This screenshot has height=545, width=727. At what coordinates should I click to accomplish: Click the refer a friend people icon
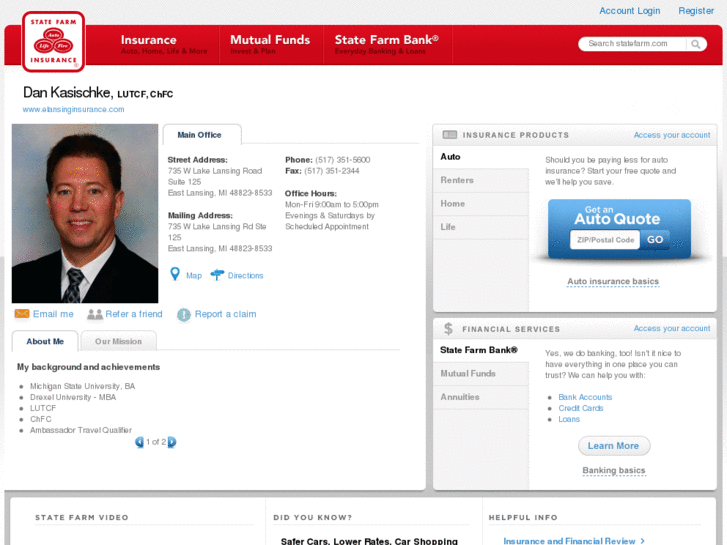coord(95,314)
